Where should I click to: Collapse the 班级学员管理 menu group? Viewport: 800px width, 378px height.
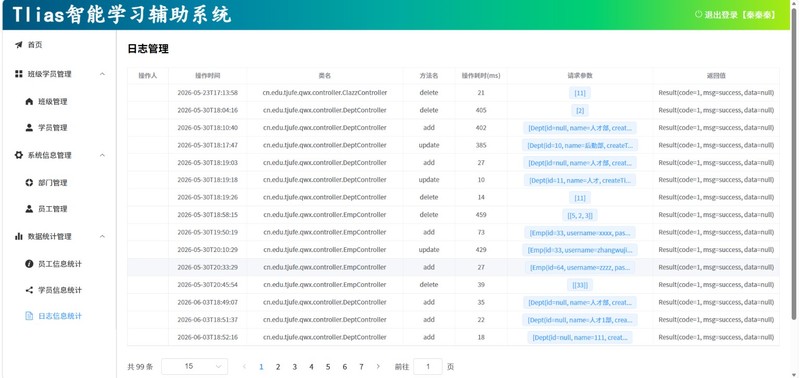(102, 74)
